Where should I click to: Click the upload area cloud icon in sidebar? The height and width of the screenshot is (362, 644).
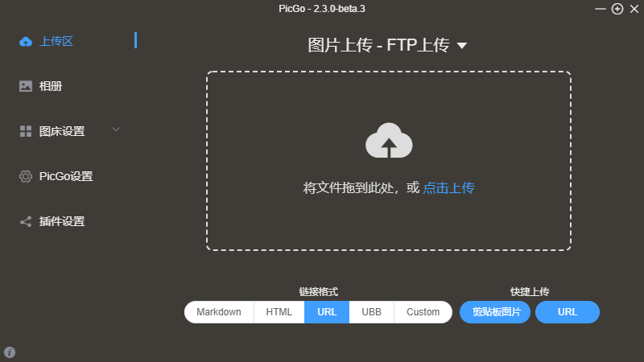pyautogui.click(x=26, y=42)
